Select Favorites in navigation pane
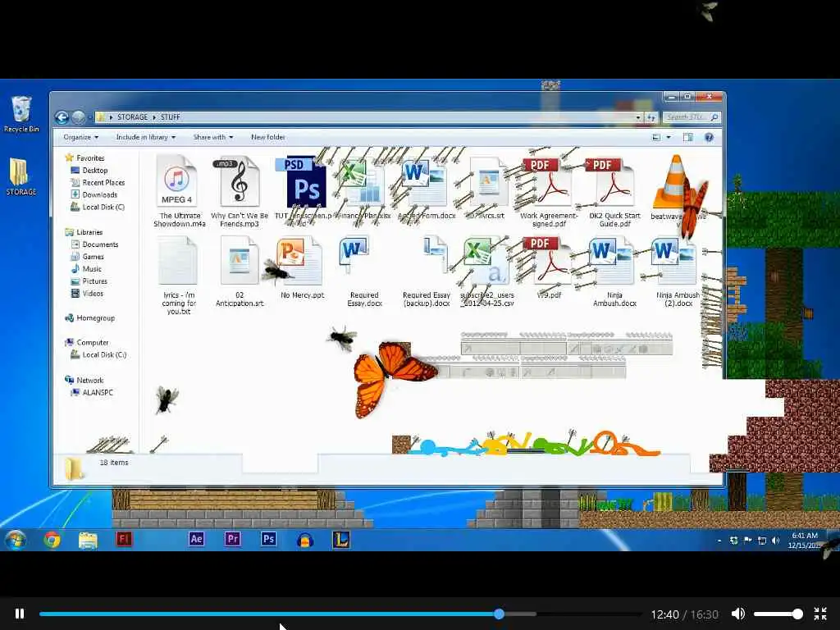 coord(90,158)
